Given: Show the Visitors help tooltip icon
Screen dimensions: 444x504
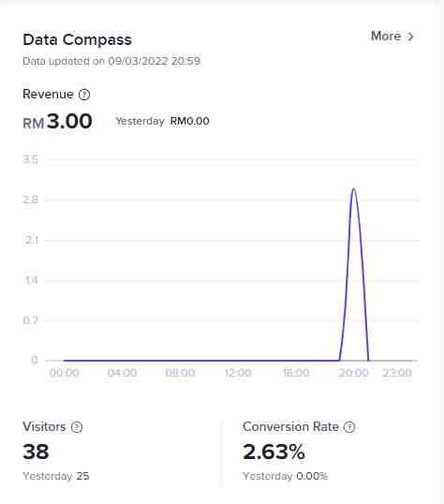Looking at the screenshot, I should [77, 427].
